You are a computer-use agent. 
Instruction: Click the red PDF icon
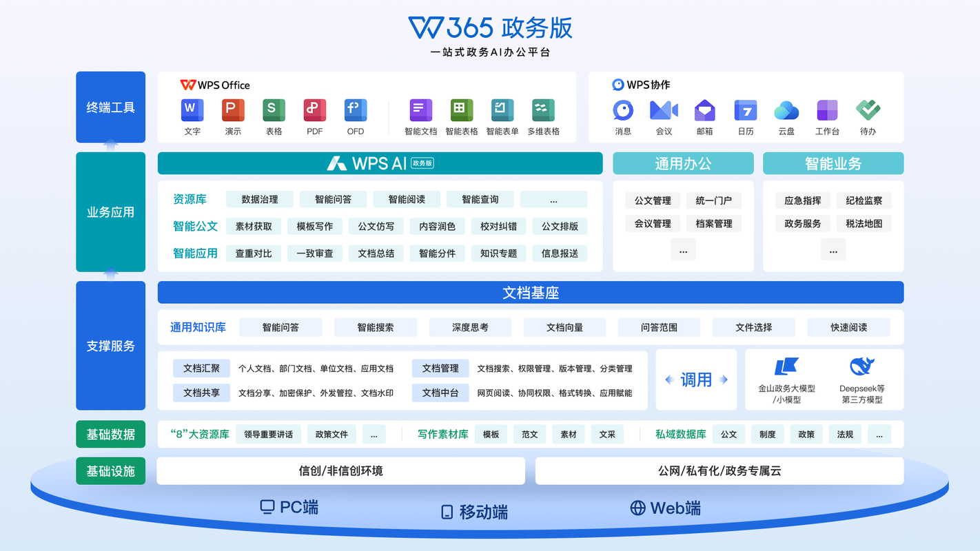point(315,110)
